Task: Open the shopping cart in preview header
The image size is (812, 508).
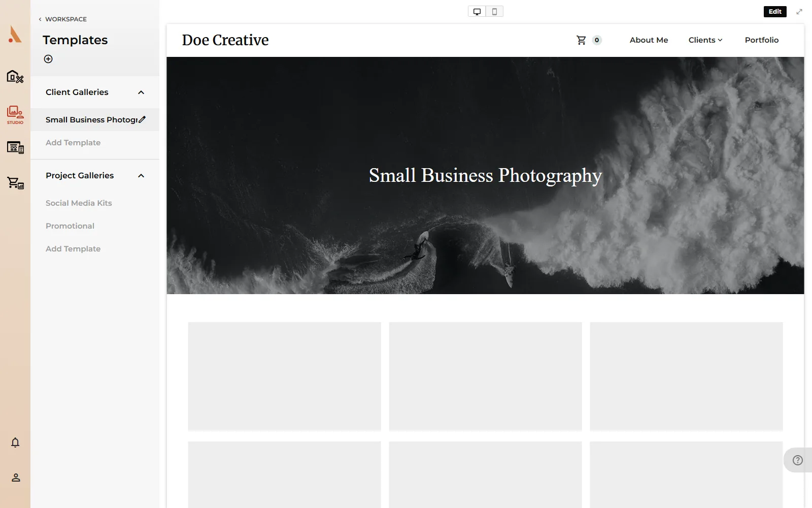Action: [582, 40]
